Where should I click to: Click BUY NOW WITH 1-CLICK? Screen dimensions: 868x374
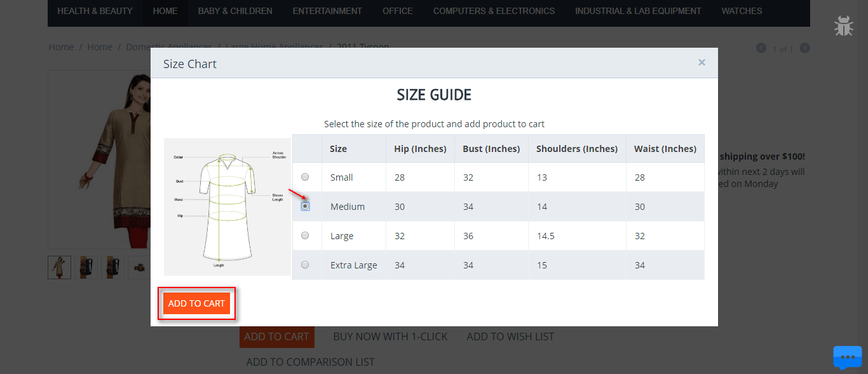click(x=390, y=336)
